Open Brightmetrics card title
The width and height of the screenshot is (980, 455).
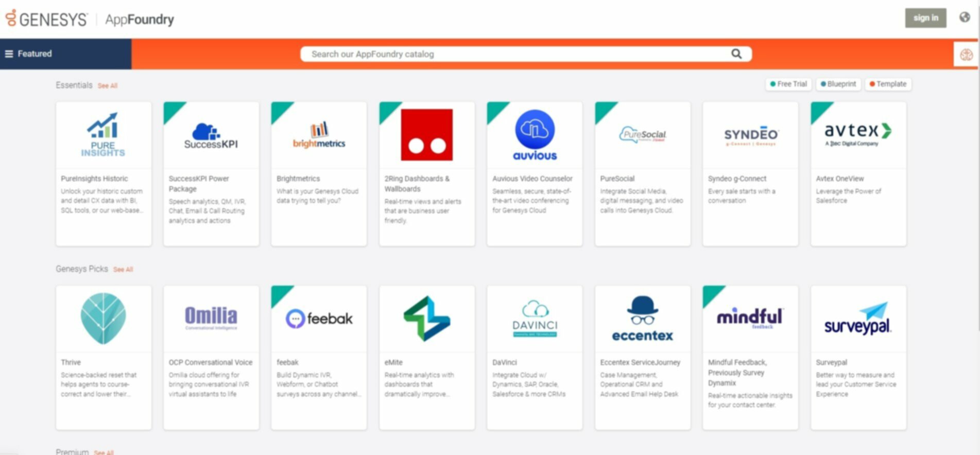[298, 179]
